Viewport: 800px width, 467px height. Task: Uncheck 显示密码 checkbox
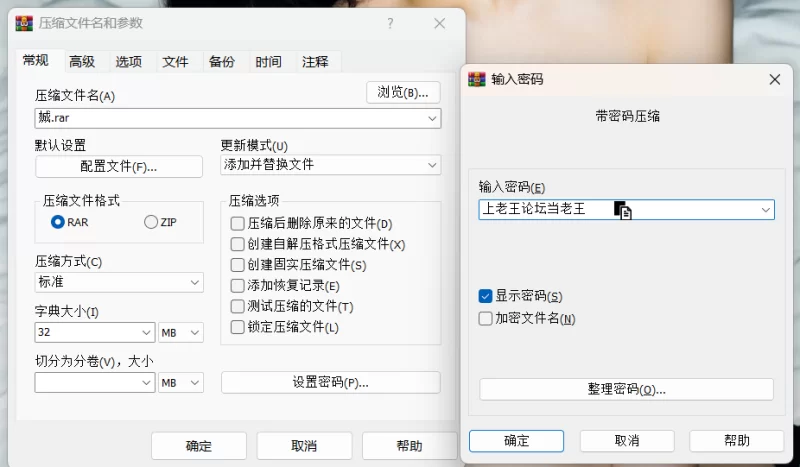coord(485,296)
